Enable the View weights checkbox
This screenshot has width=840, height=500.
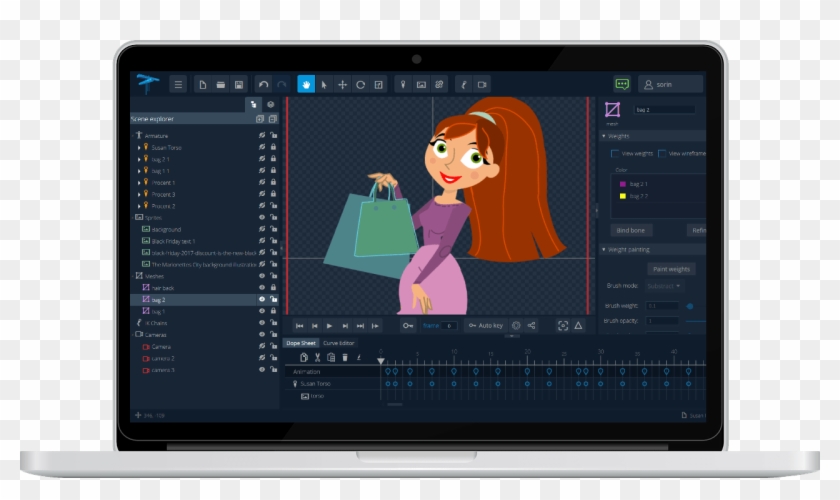pyautogui.click(x=615, y=153)
